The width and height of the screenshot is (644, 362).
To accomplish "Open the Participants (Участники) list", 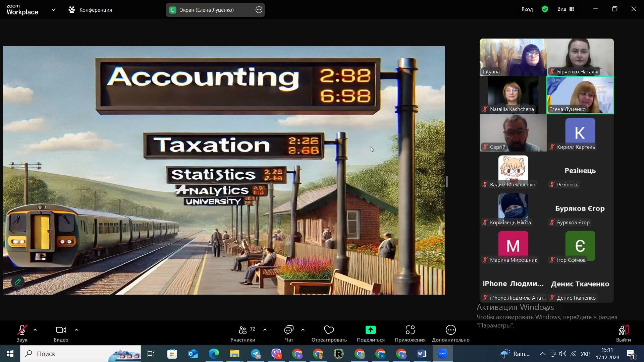I will [x=243, y=330].
